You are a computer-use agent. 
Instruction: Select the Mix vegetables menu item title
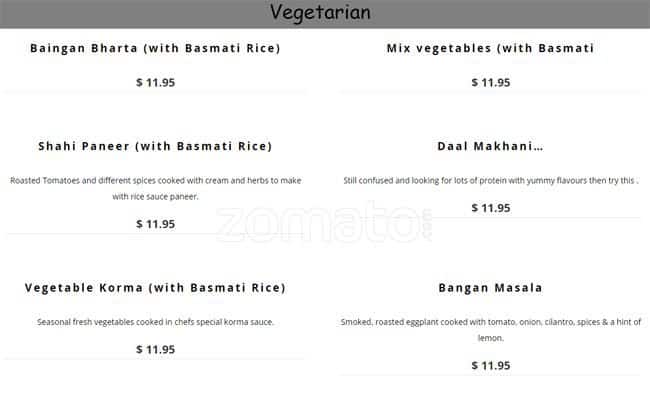click(490, 48)
